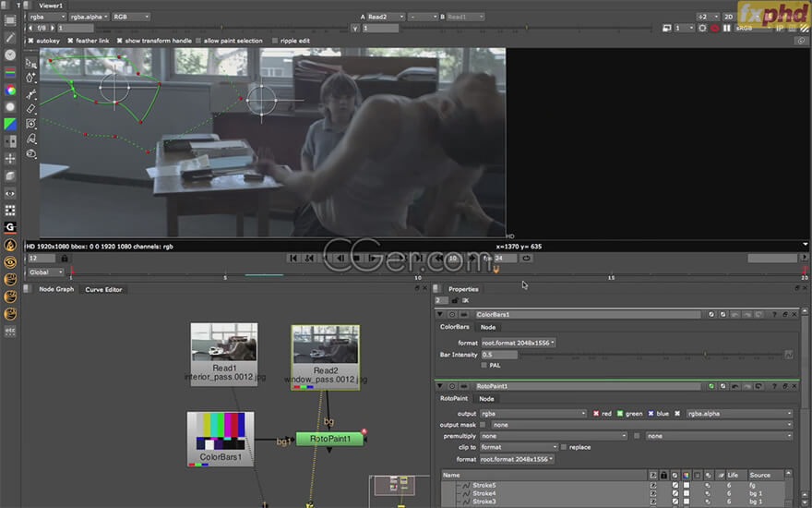Open the Keyer nodes green-blue icon
This screenshot has width=812, height=508.
10,125
